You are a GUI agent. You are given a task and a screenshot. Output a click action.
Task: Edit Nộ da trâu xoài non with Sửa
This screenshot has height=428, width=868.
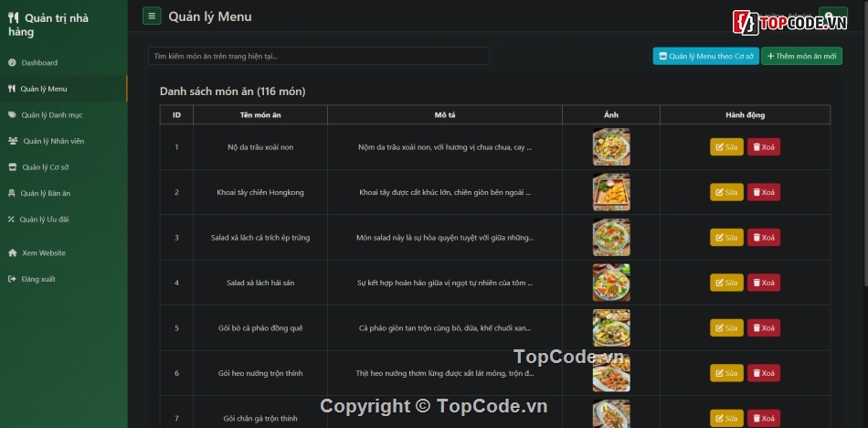pyautogui.click(x=726, y=147)
